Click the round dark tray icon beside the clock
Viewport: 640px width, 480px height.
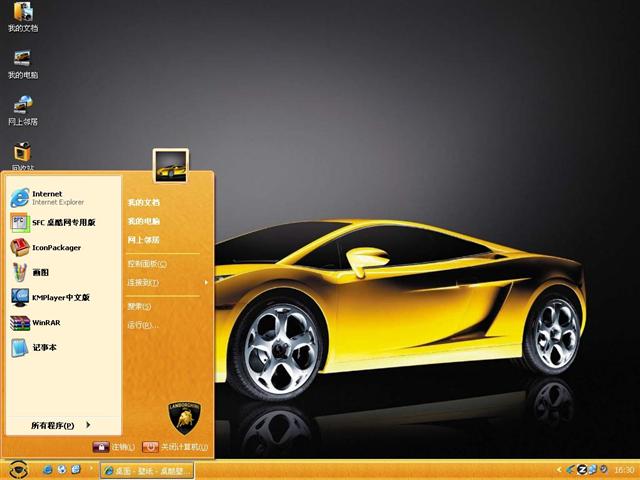pos(604,470)
